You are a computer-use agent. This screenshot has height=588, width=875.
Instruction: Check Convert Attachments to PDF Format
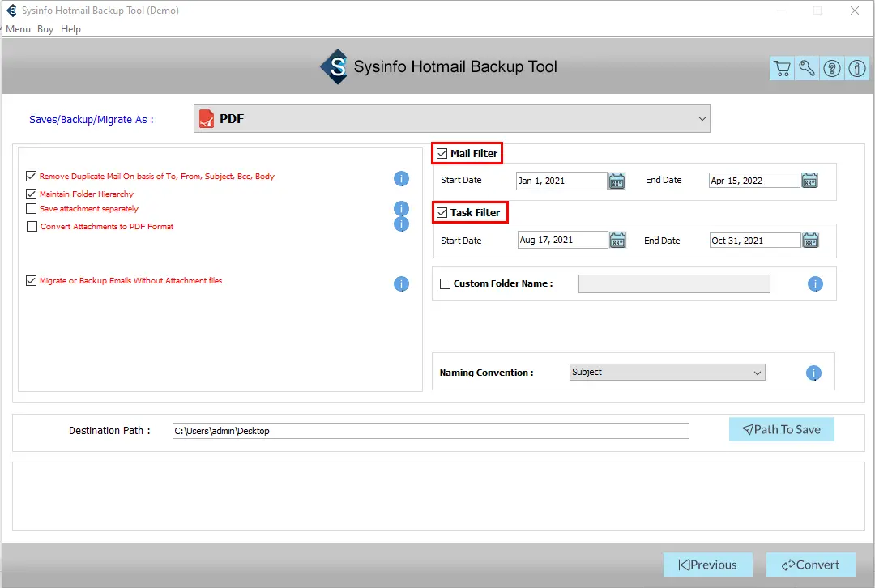[32, 227]
